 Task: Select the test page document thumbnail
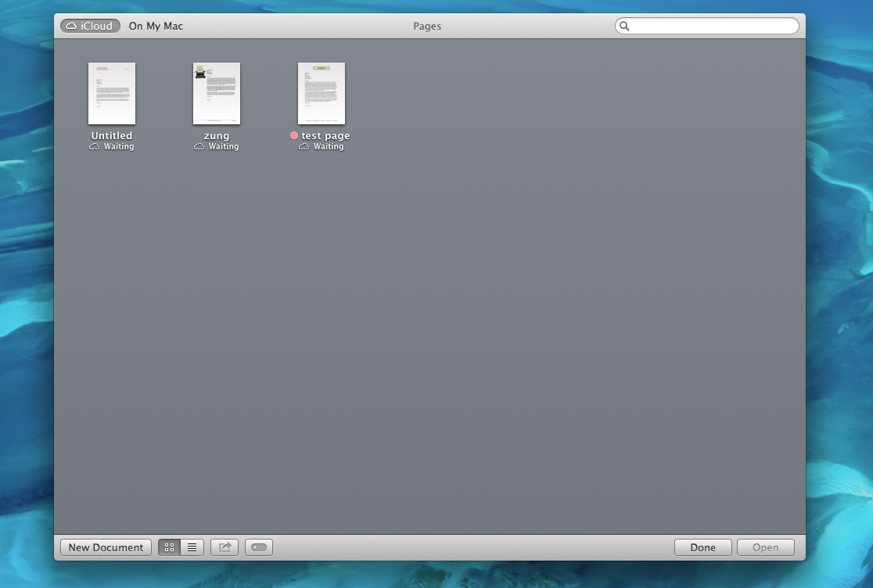coord(322,94)
